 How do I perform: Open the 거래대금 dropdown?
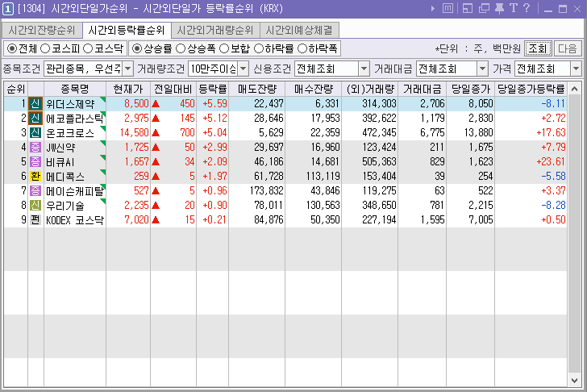[483, 69]
